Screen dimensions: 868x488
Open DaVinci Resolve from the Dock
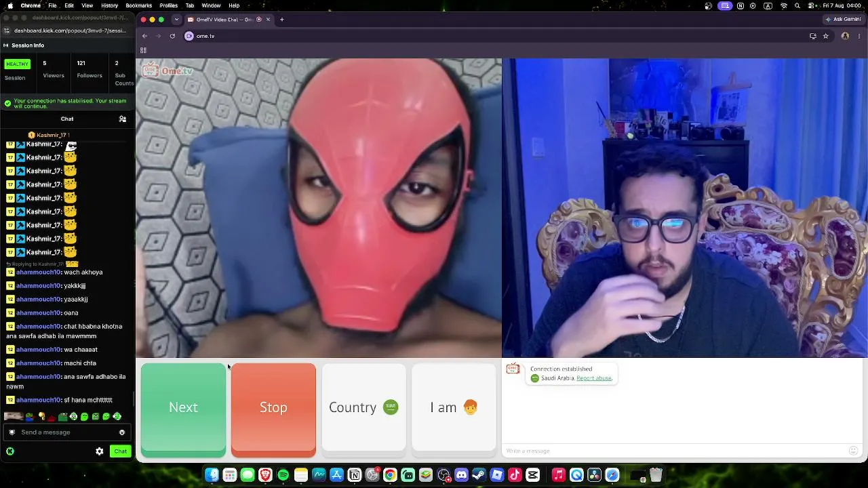click(x=595, y=475)
